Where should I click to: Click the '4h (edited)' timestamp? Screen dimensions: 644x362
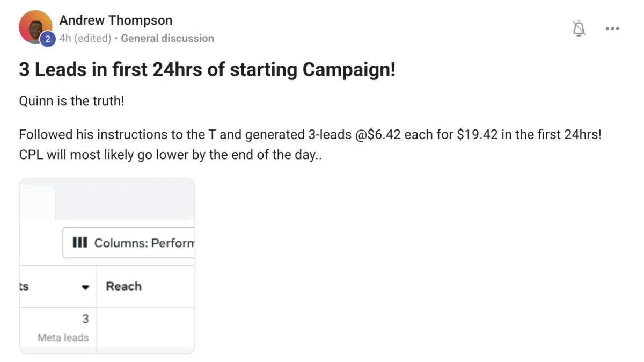pyautogui.click(x=85, y=38)
